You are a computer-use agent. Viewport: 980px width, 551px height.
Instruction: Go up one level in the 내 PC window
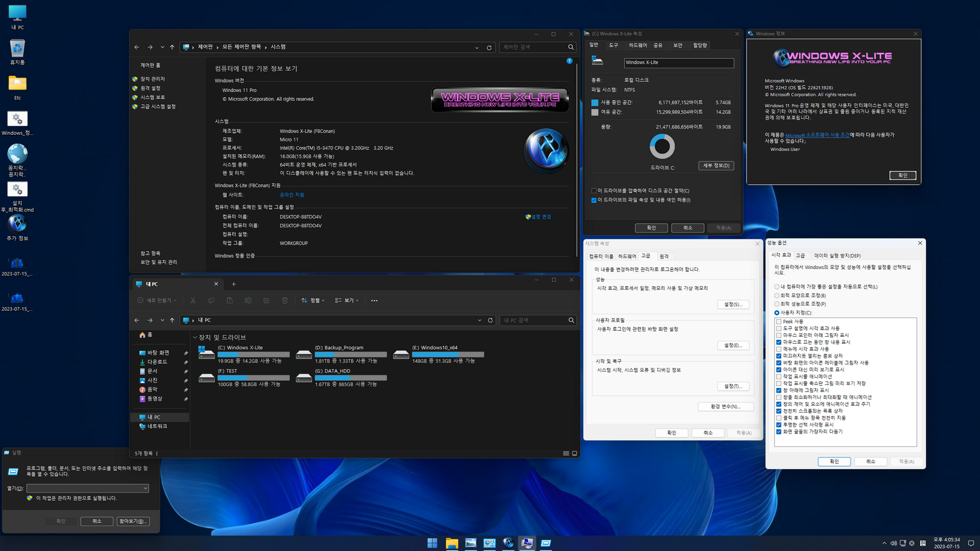point(172,320)
